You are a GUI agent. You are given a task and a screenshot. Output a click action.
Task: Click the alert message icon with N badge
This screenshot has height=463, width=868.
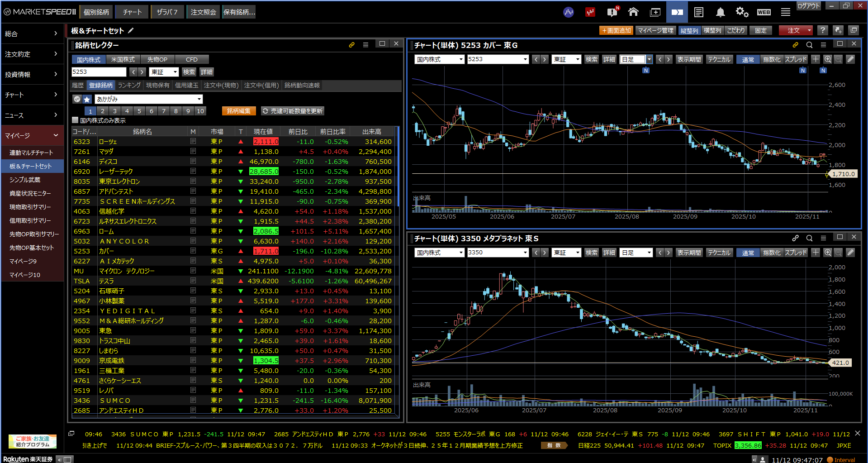pyautogui.click(x=612, y=12)
